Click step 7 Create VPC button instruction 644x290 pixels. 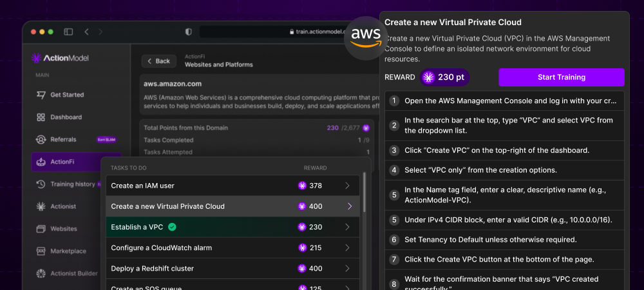pos(504,259)
